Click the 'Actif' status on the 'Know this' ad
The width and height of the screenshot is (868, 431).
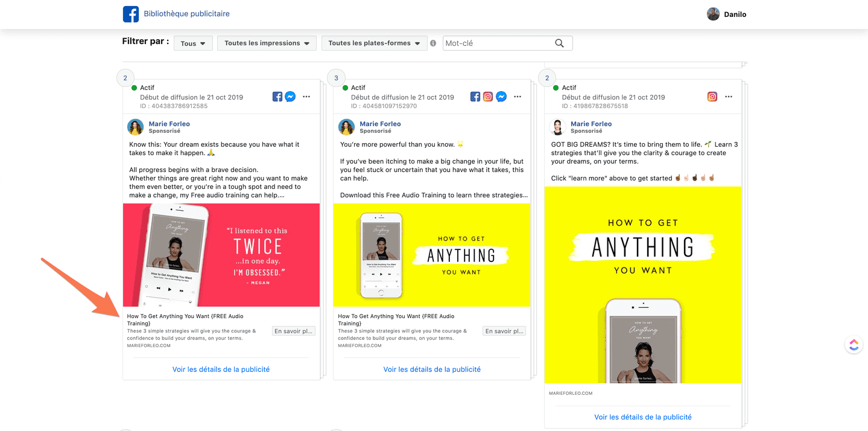pos(147,88)
